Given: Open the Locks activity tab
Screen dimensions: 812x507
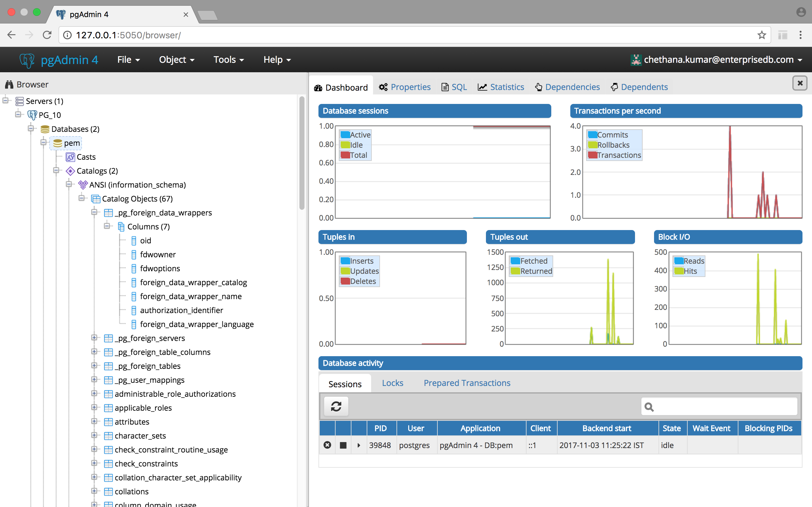Looking at the screenshot, I should tap(392, 383).
